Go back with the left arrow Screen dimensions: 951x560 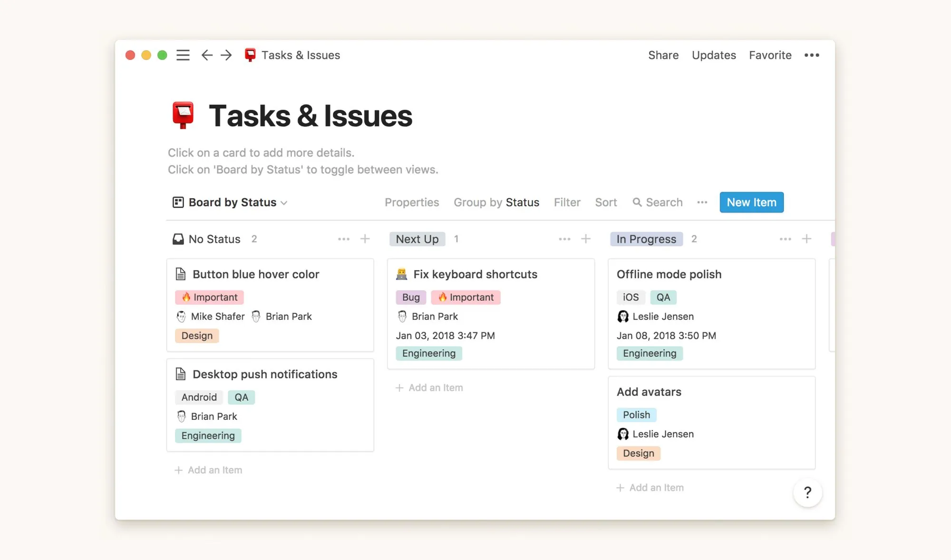click(206, 55)
